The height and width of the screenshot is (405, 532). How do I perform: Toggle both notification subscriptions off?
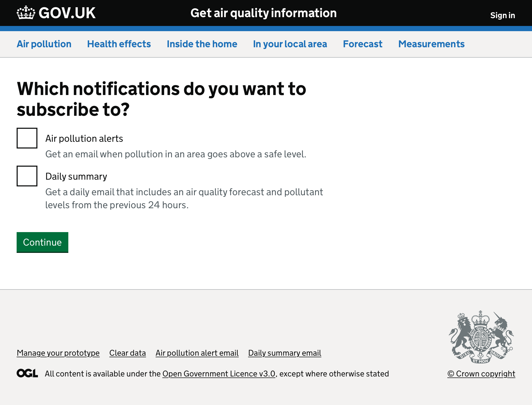(27, 138)
